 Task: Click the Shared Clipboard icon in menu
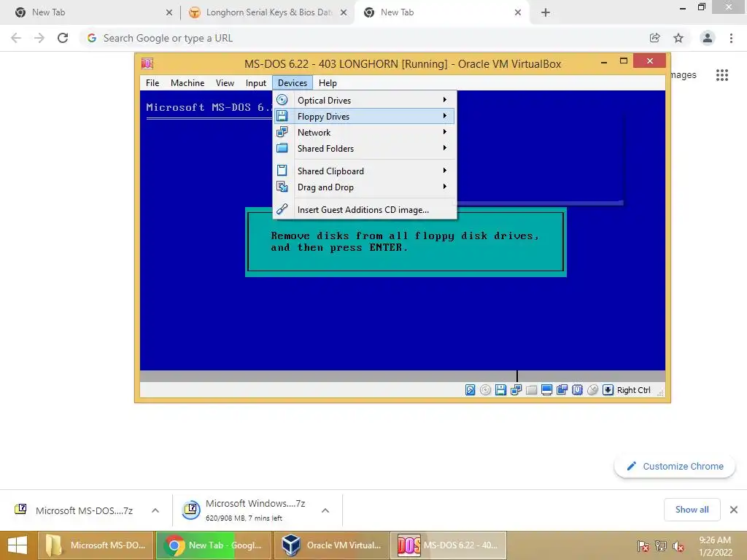[x=282, y=171]
